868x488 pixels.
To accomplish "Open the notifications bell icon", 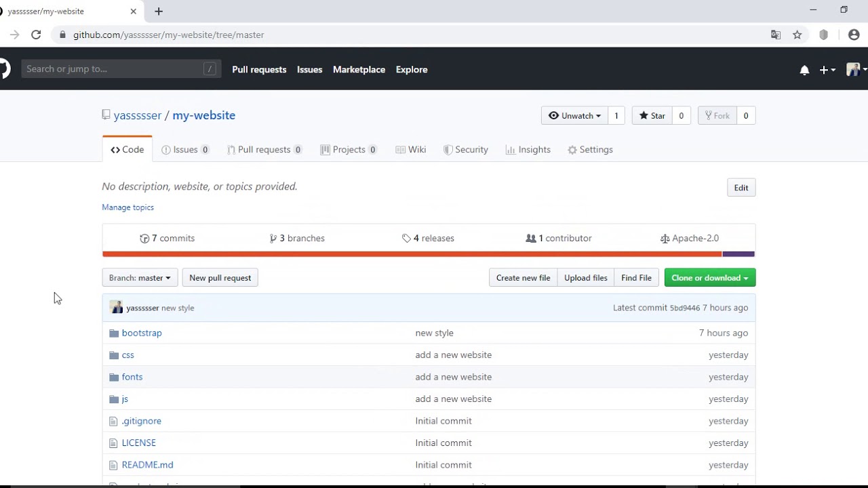I will (x=804, y=70).
